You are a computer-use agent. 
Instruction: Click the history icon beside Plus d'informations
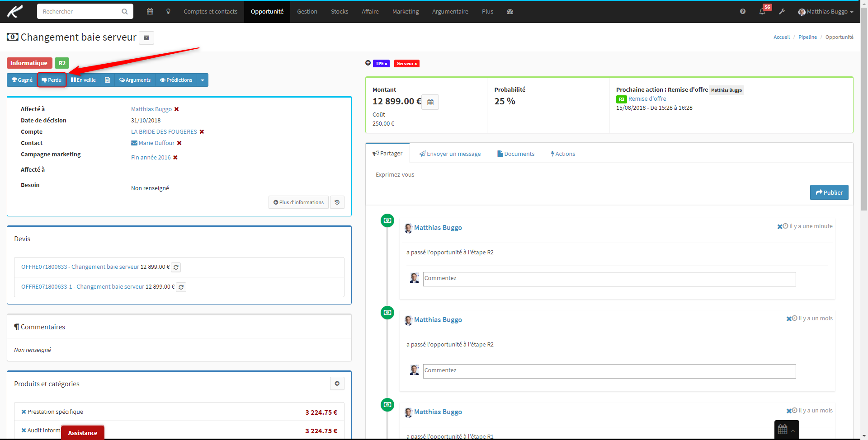[x=337, y=202]
